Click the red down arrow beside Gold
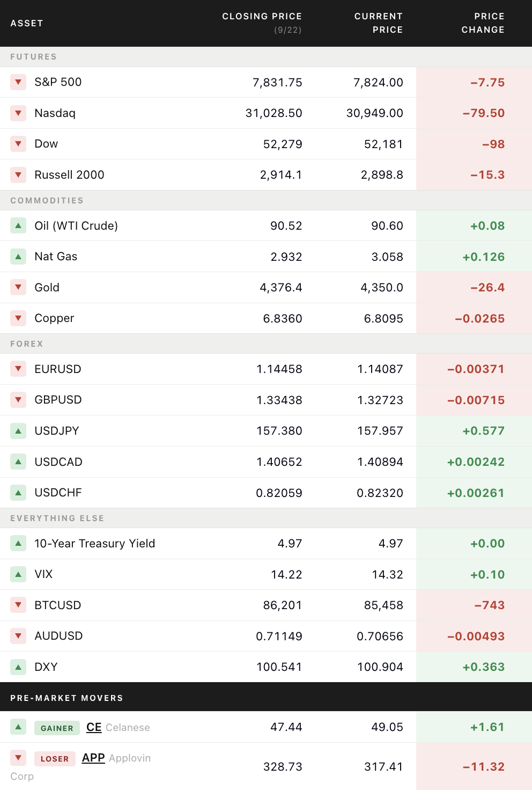This screenshot has width=532, height=790. (18, 287)
